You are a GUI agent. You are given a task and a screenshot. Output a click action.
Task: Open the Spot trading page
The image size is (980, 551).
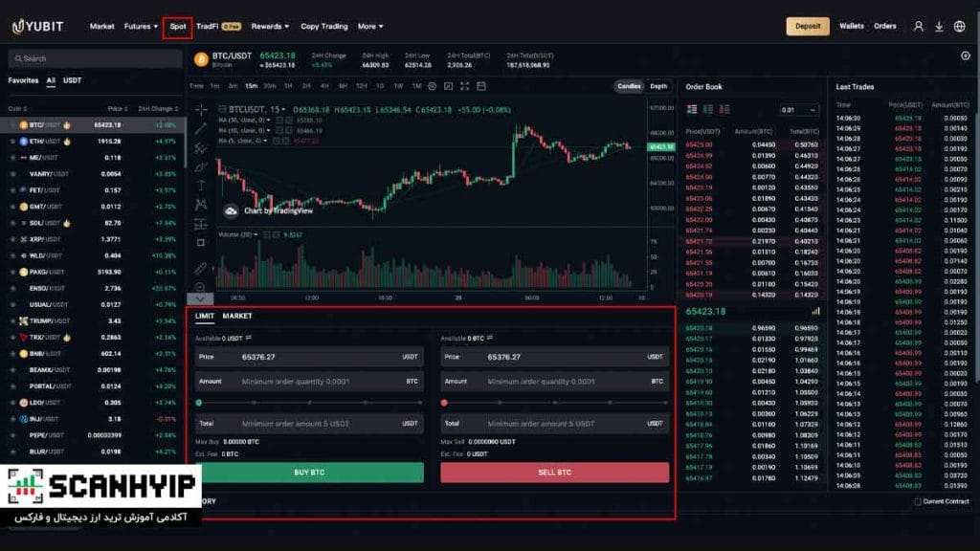click(x=177, y=26)
